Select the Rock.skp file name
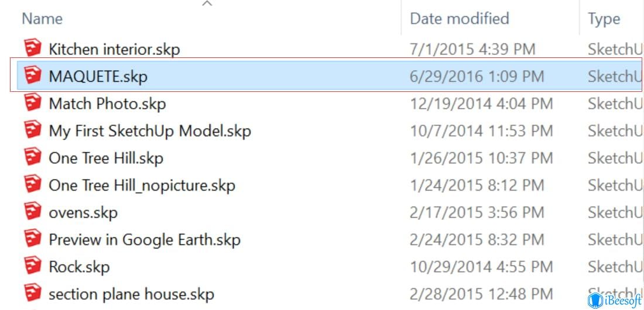 point(79,267)
